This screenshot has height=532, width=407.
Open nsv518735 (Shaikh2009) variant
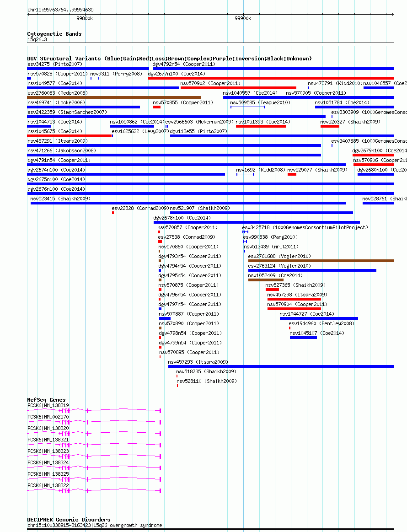point(206,371)
